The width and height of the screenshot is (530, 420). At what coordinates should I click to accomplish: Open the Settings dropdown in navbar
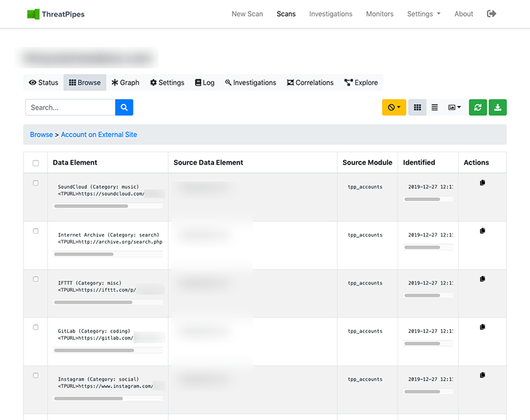[423, 14]
